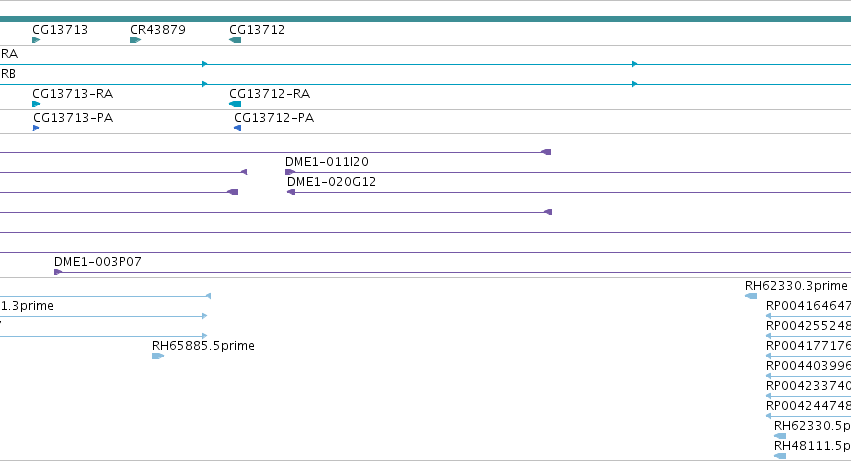This screenshot has height=461, width=851.
Task: Select the CG13713-RA transcript glyph
Action: pyautogui.click(x=36, y=104)
